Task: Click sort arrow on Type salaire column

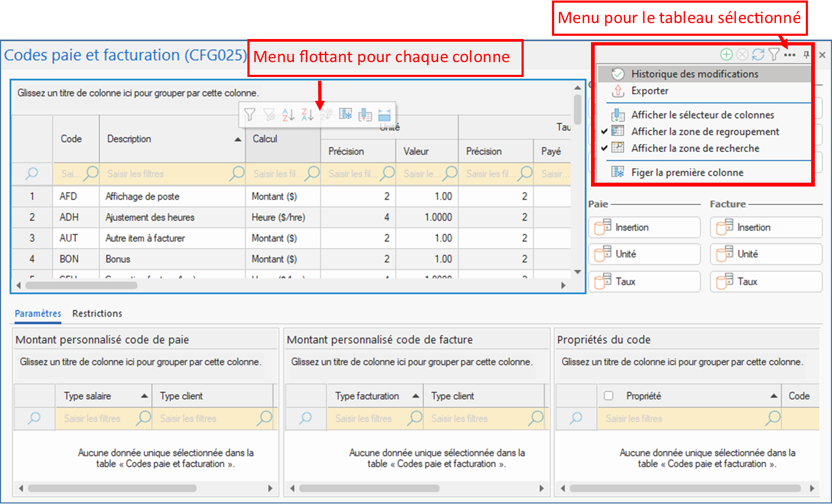Action: point(144,396)
